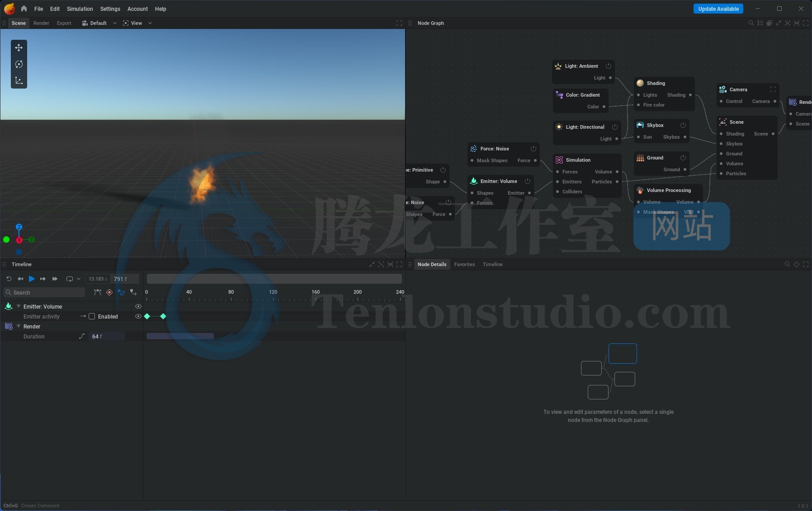Open search in the Node Graph panel
Screen dimensions: 812x511
pyautogui.click(x=751, y=23)
